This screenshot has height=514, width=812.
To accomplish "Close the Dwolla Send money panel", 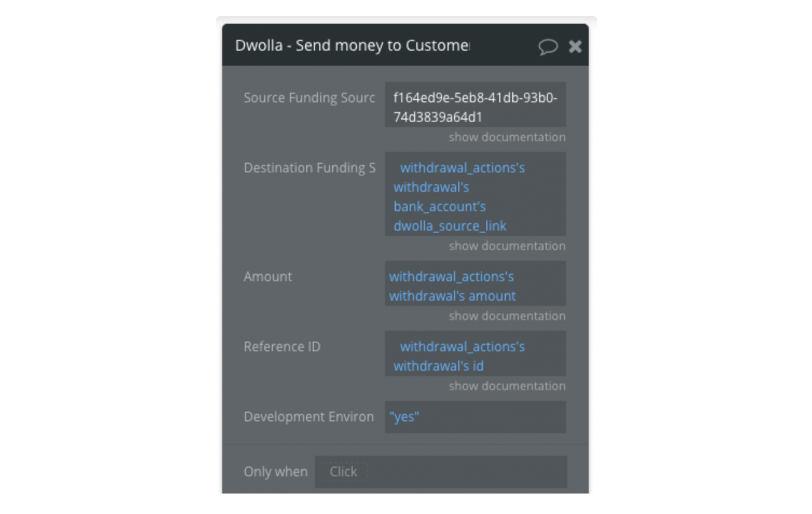I will pos(575,46).
